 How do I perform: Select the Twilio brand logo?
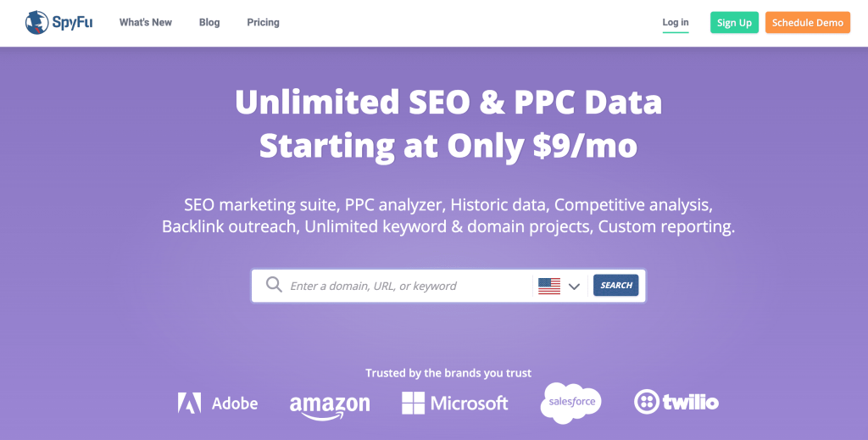tap(676, 402)
